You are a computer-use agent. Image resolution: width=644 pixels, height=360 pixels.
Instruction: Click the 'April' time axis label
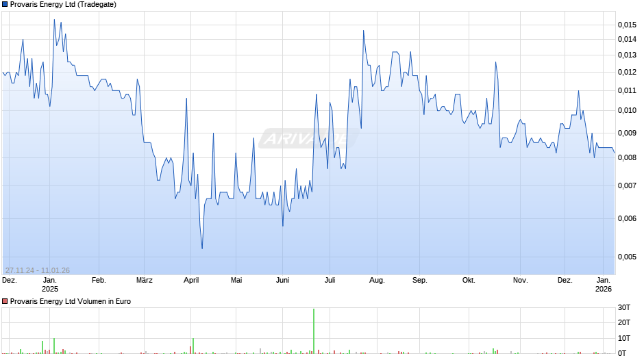[x=191, y=281]
